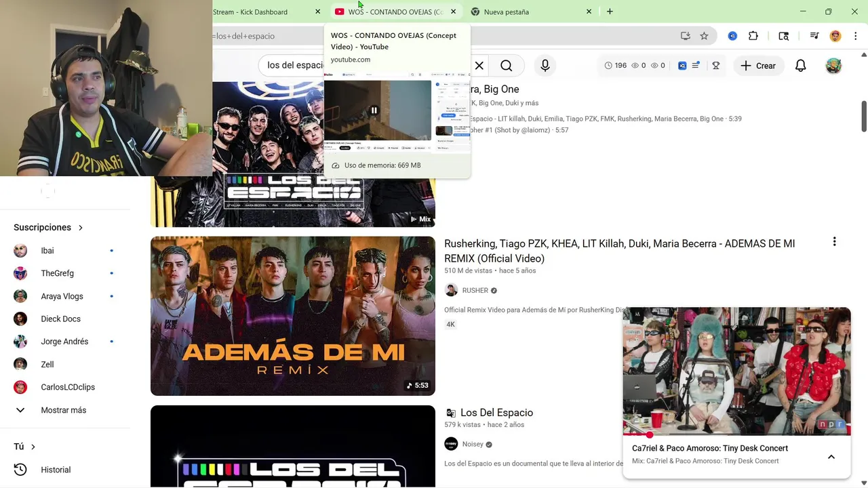Click the 4K badge under ADEMAS DE MI
The height and width of the screenshot is (488, 868).
coord(450,325)
